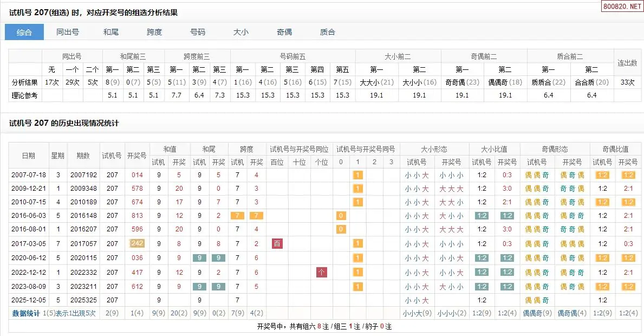Switch to the 跨度 tab
Viewport: 644px width, 336px height.
(154, 32)
